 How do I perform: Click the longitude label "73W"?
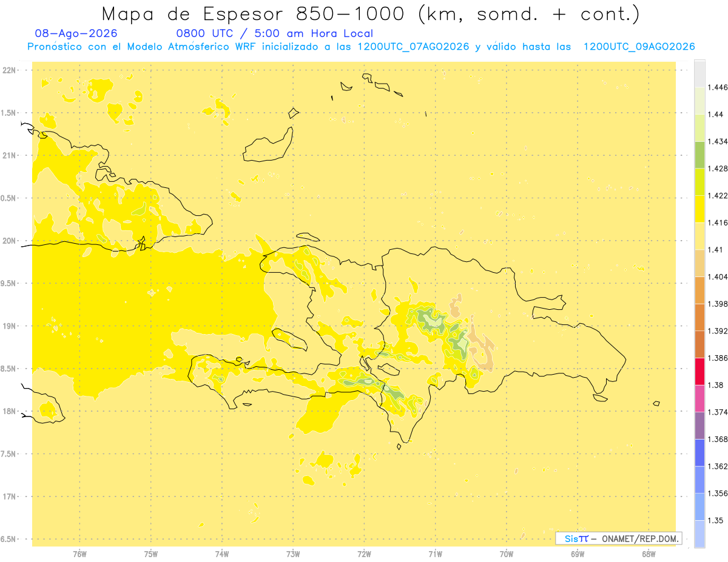(x=293, y=554)
